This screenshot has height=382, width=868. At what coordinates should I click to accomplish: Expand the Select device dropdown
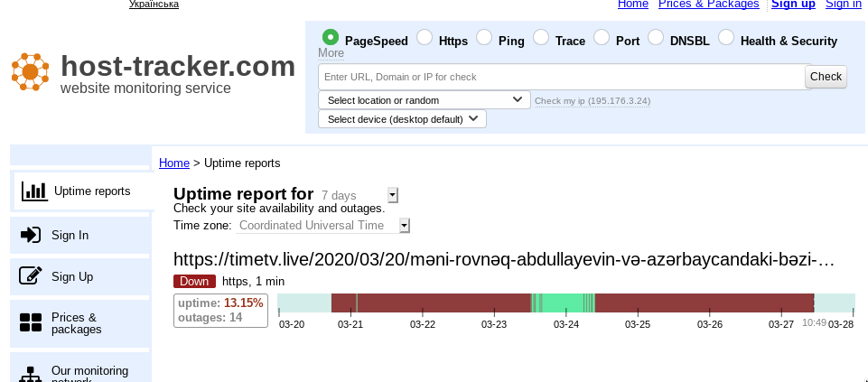[402, 119]
